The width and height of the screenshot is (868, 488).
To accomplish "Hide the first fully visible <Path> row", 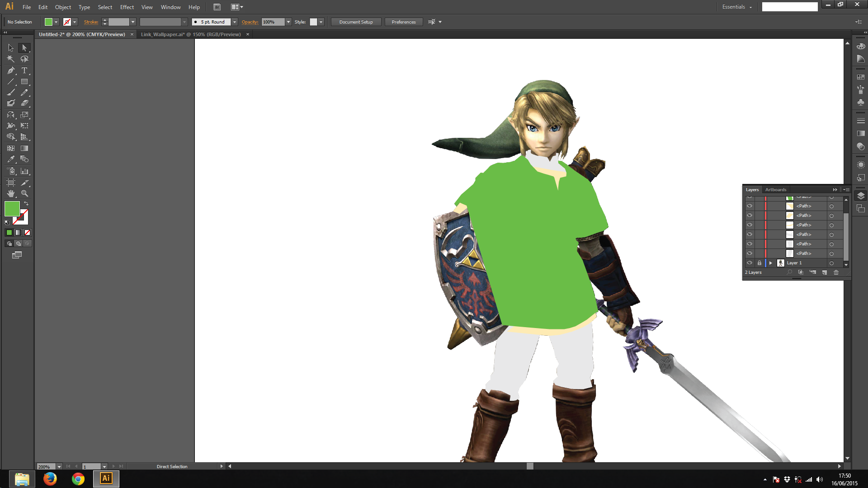I will point(750,206).
